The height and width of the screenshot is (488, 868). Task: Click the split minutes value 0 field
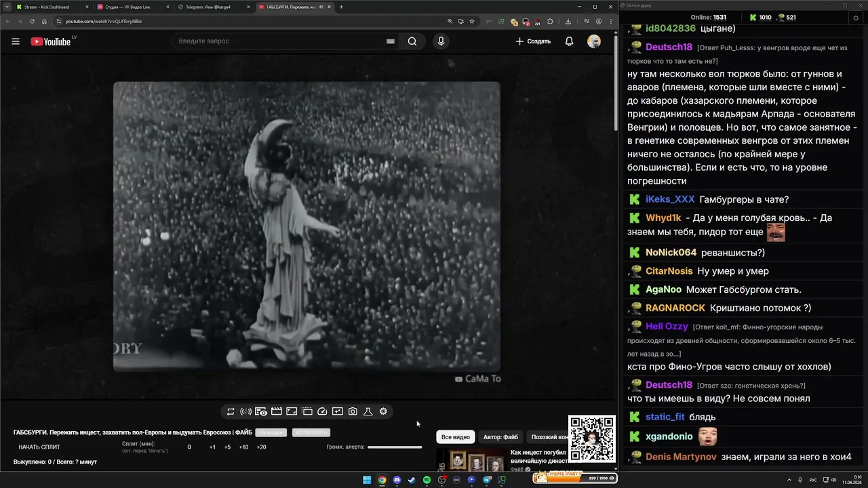tap(189, 447)
